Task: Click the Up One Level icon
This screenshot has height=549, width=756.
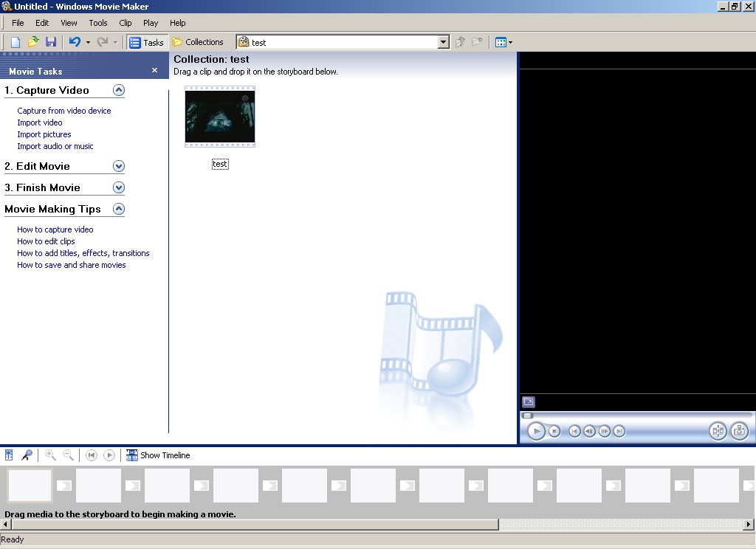Action: point(460,42)
